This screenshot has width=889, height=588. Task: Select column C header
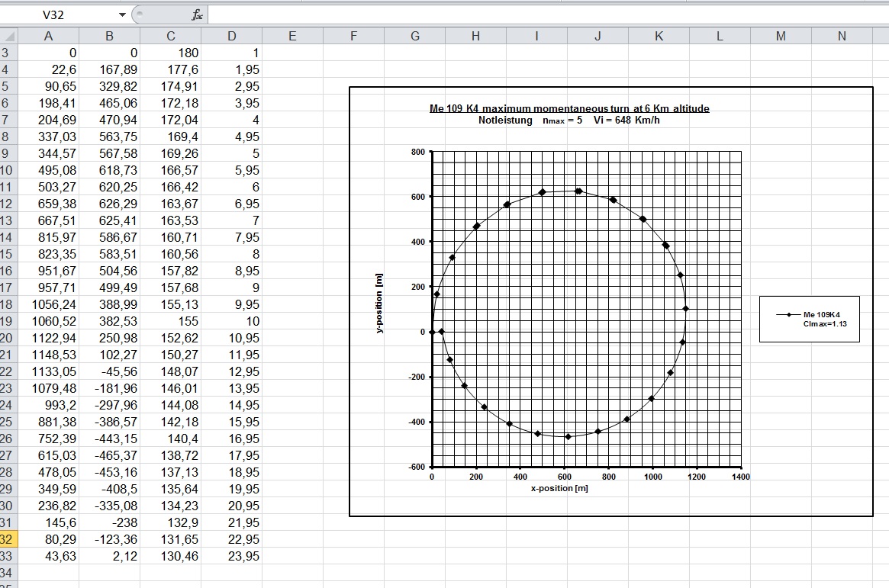(x=171, y=37)
